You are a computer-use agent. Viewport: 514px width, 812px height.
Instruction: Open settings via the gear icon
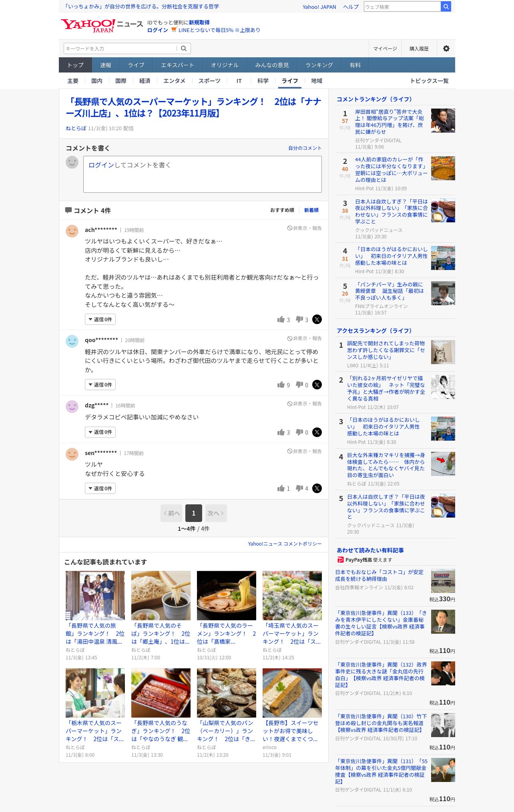(x=446, y=48)
